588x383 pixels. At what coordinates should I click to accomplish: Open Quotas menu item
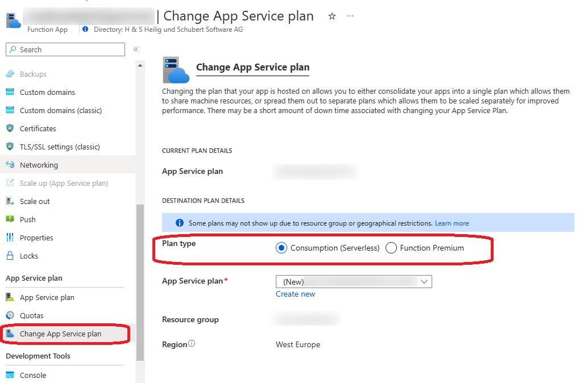point(31,315)
